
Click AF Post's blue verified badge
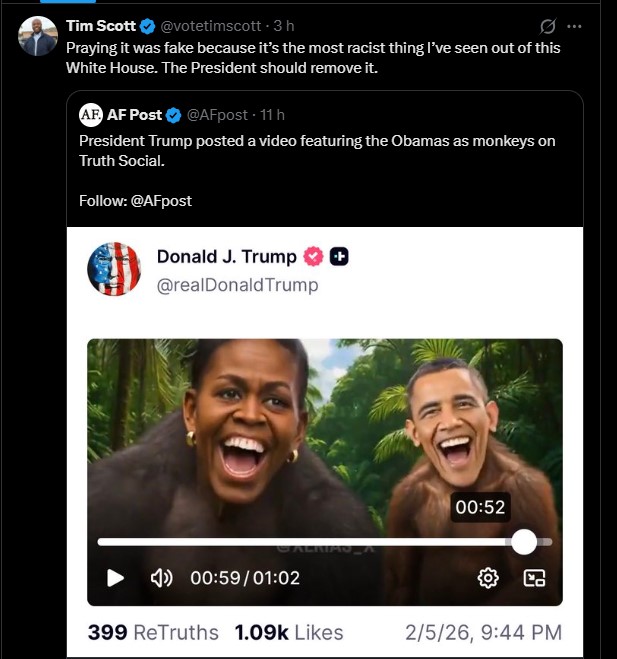click(x=174, y=115)
